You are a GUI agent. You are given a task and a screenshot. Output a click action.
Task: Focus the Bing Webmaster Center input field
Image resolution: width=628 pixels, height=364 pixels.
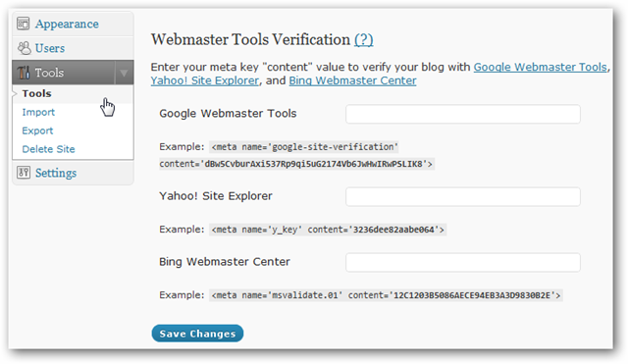coord(463,262)
